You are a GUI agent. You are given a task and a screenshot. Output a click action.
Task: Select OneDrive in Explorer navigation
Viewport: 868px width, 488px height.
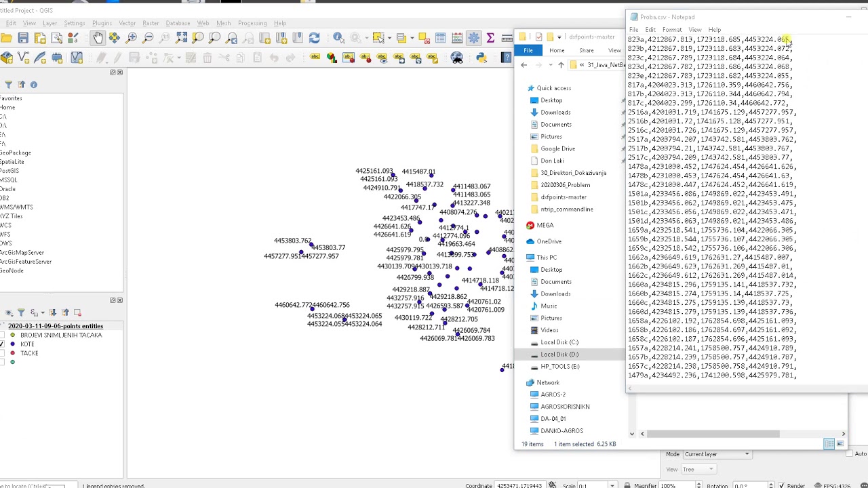[x=549, y=241]
